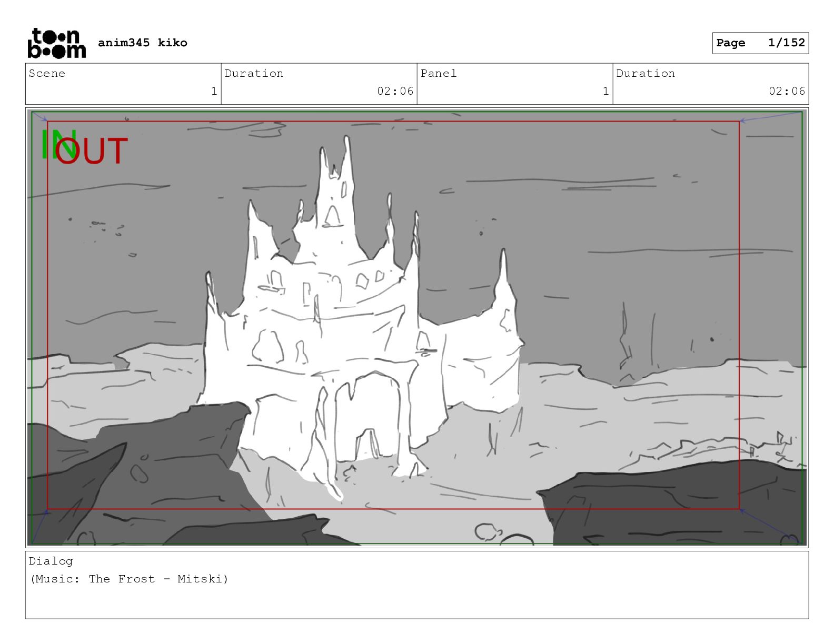
Task: Click the Toon Boom logo
Action: pyautogui.click(x=56, y=43)
